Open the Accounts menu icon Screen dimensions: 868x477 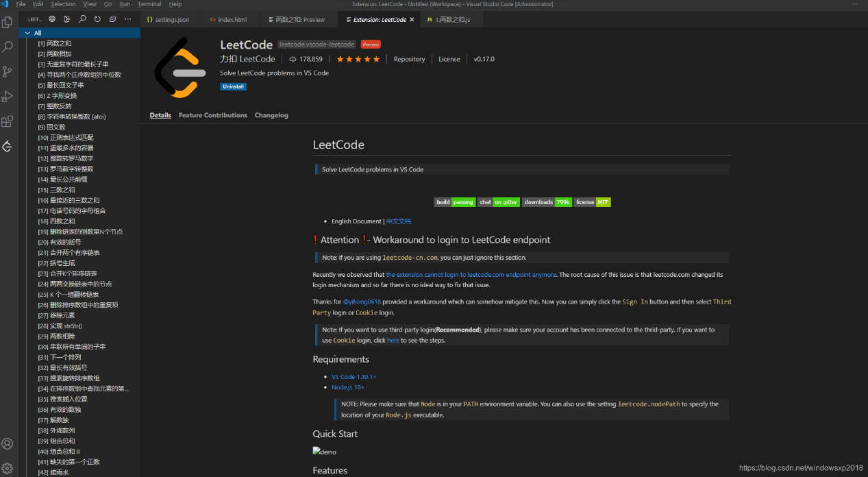click(8, 444)
